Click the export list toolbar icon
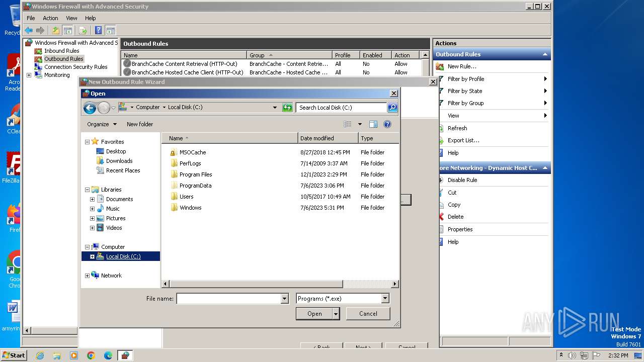644x362 pixels. (83, 30)
